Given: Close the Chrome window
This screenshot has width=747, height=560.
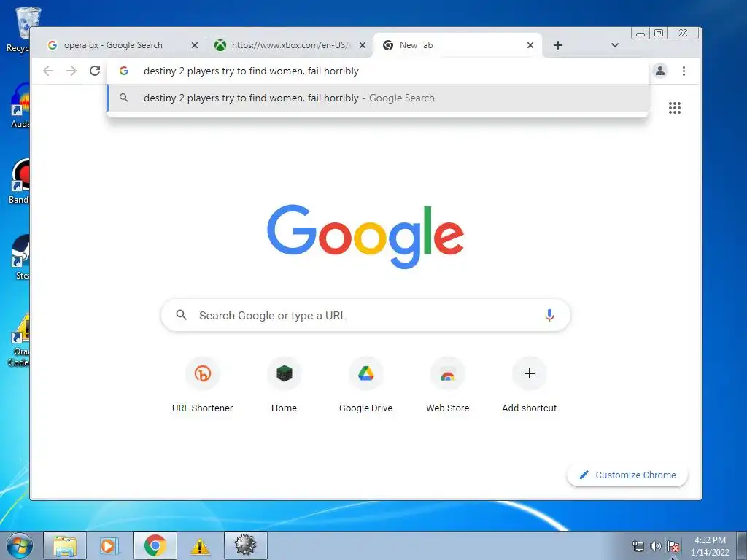Looking at the screenshot, I should (683, 34).
